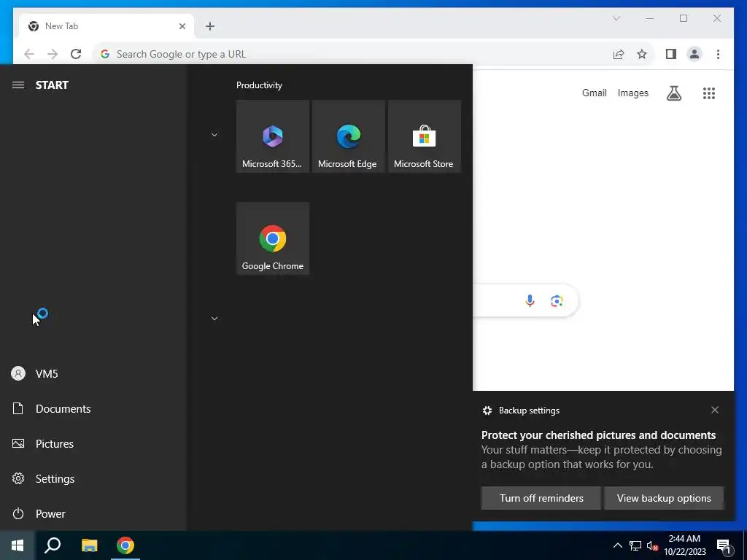Open Chrome three-dot menu
Viewport: 747px width, 560px height.
(718, 54)
